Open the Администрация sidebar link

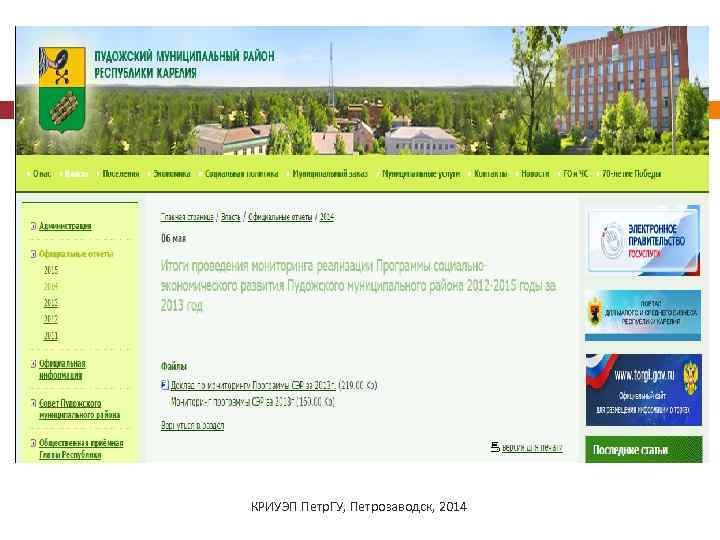coord(65,225)
